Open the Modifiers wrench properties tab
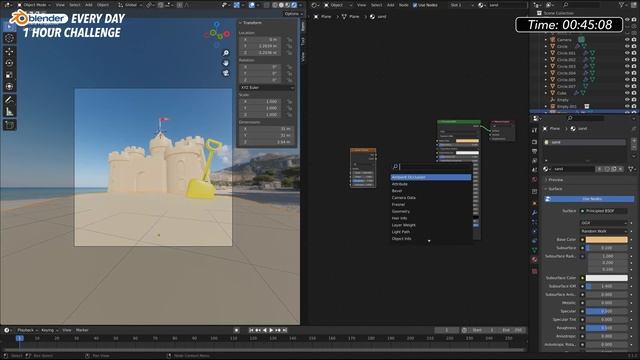 (534, 213)
